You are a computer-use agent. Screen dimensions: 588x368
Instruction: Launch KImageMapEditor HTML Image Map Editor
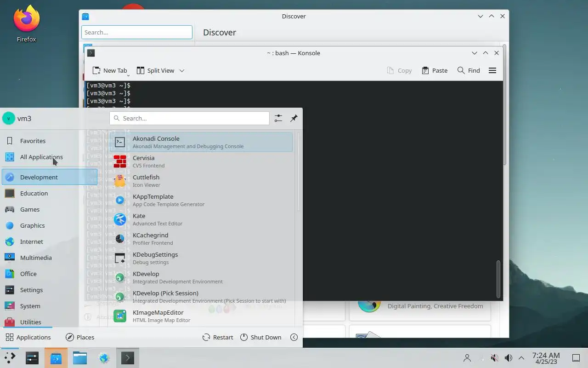point(201,316)
